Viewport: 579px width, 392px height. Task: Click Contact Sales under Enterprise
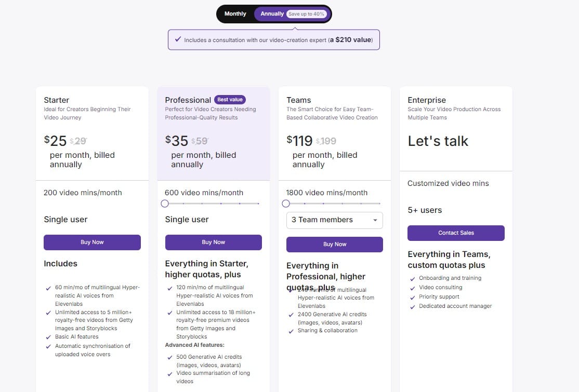pyautogui.click(x=456, y=233)
